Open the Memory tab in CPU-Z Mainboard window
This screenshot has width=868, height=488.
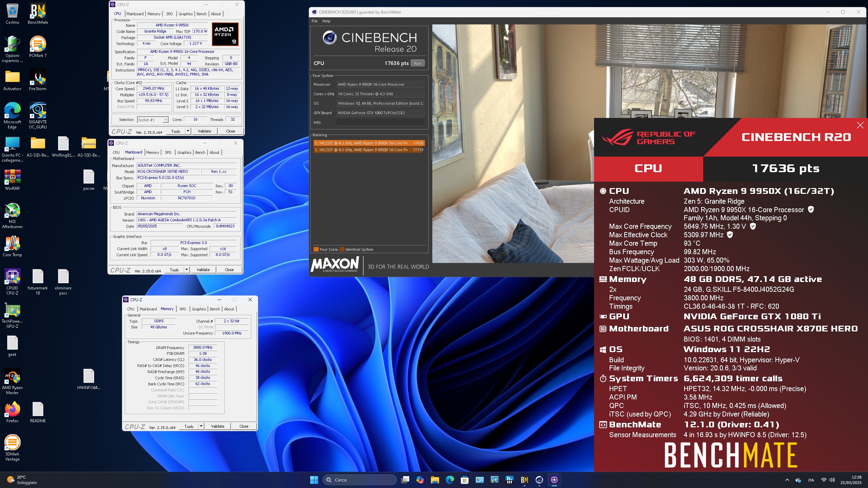pos(153,152)
